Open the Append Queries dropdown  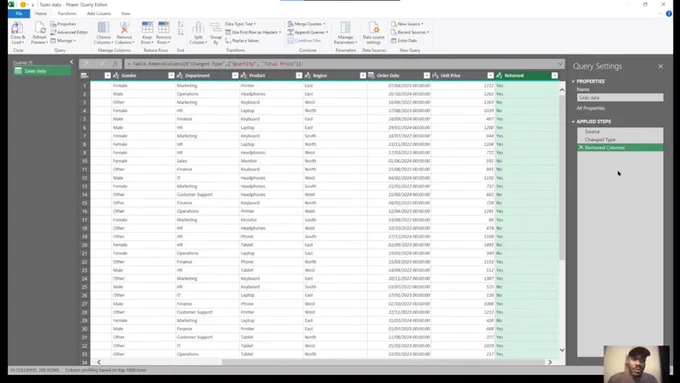[x=307, y=32]
